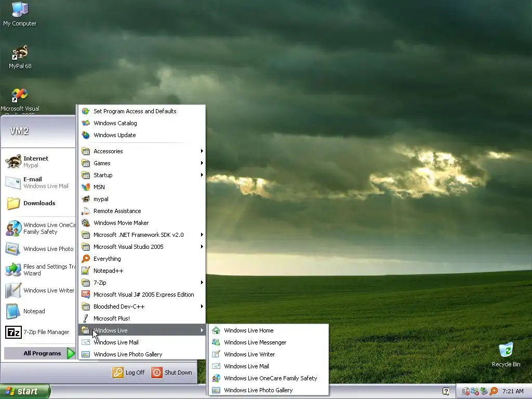Click the Remote Assistance icon
The width and height of the screenshot is (532, 399).
(x=86, y=211)
